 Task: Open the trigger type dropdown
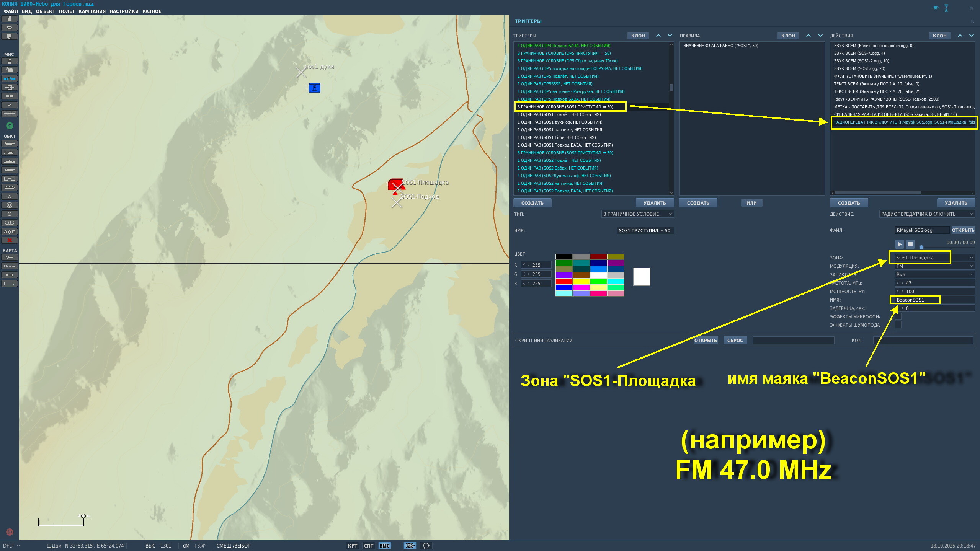(637, 214)
